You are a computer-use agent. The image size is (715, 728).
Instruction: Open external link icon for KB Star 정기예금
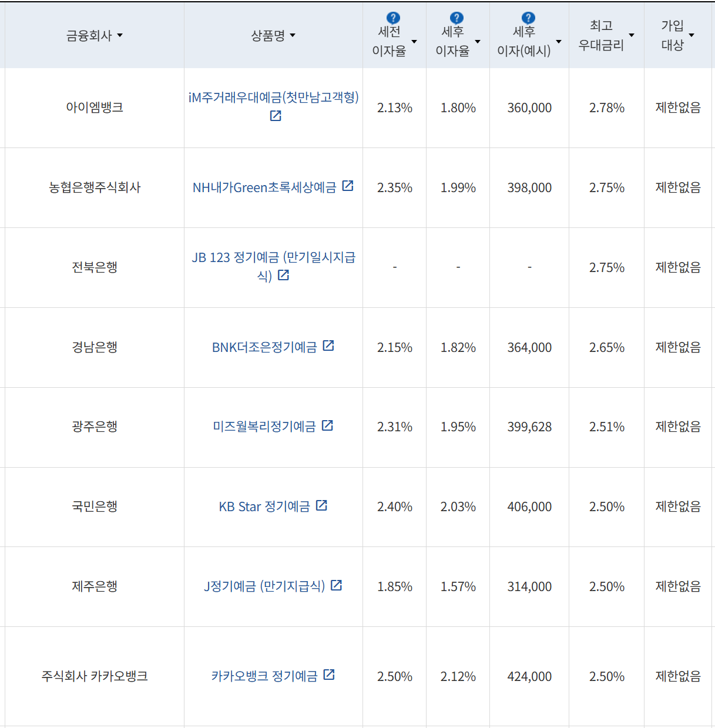[x=321, y=505]
